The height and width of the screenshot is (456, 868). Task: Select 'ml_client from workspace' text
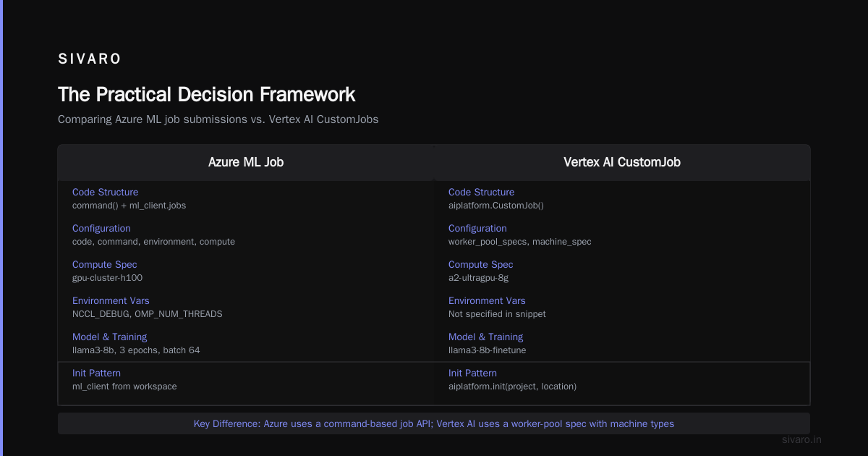click(x=124, y=387)
